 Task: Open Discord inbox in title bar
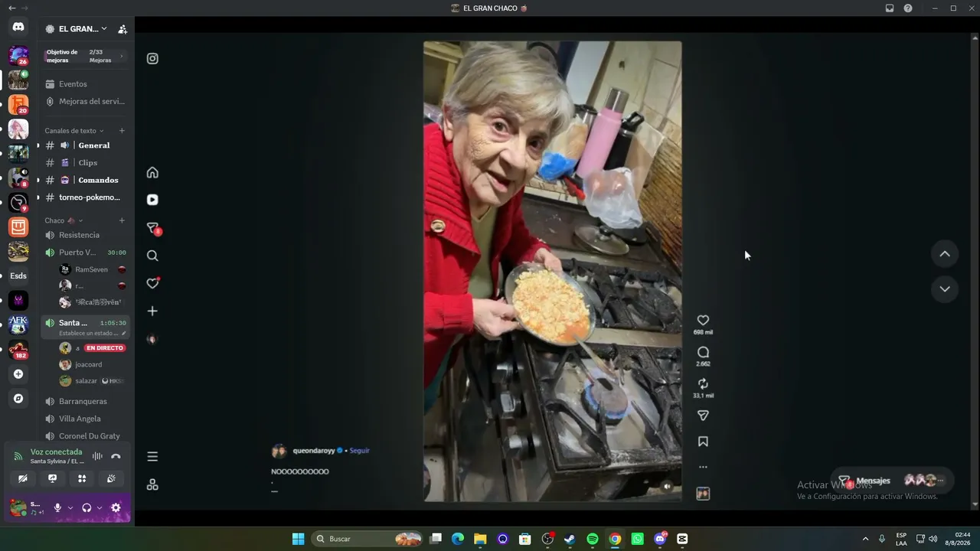pos(890,8)
